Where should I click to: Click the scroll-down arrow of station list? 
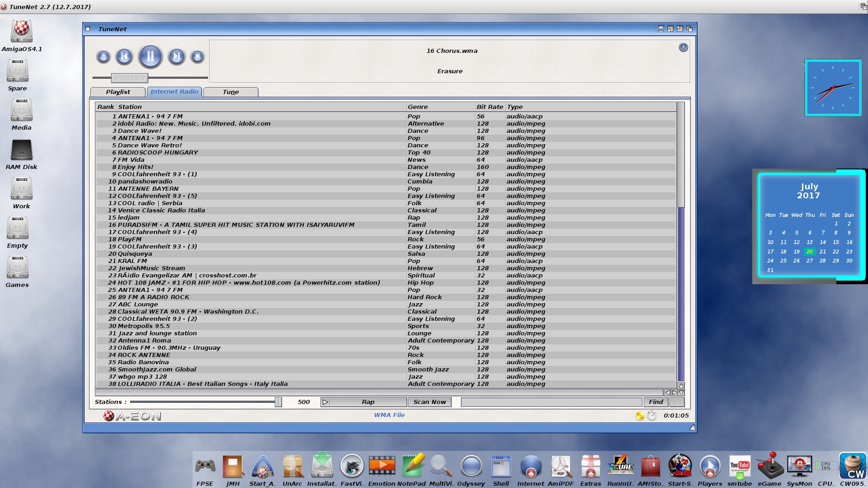click(x=681, y=393)
